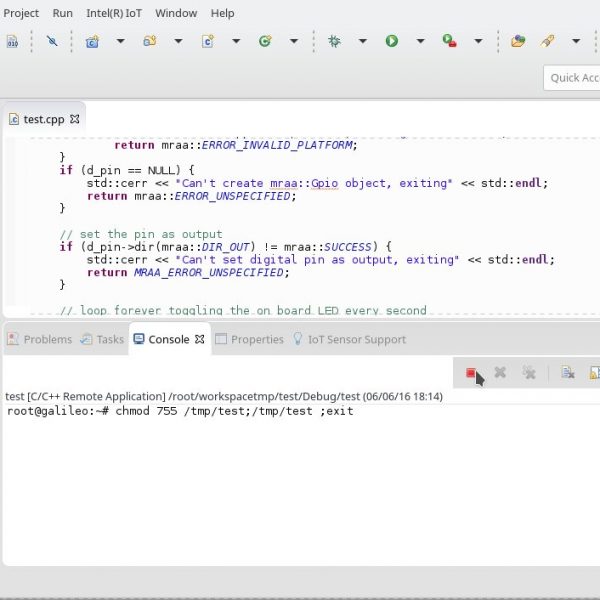
Task: Open the Help menu
Action: [x=222, y=13]
